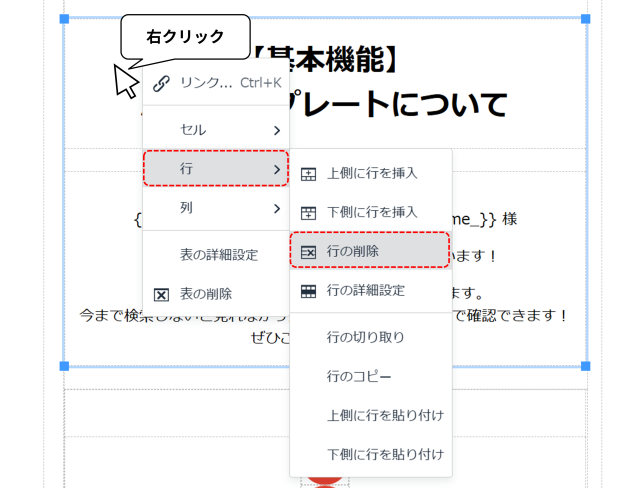
Task: Click the 表の削除 delete table icon
Action: 161,295
